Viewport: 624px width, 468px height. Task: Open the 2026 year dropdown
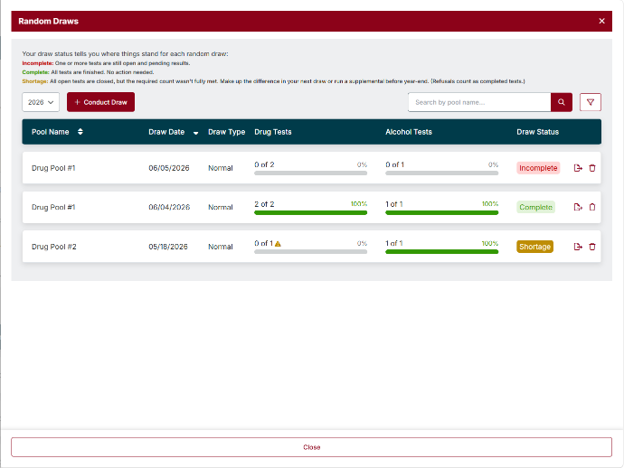pyautogui.click(x=41, y=102)
